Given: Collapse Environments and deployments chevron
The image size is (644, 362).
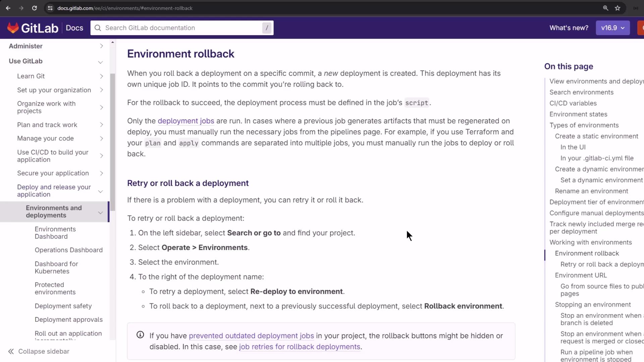Looking at the screenshot, I should point(100,213).
